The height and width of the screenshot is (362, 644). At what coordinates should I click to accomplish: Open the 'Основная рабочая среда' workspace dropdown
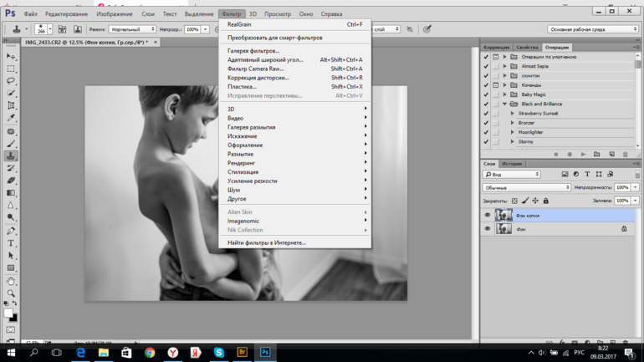(592, 29)
